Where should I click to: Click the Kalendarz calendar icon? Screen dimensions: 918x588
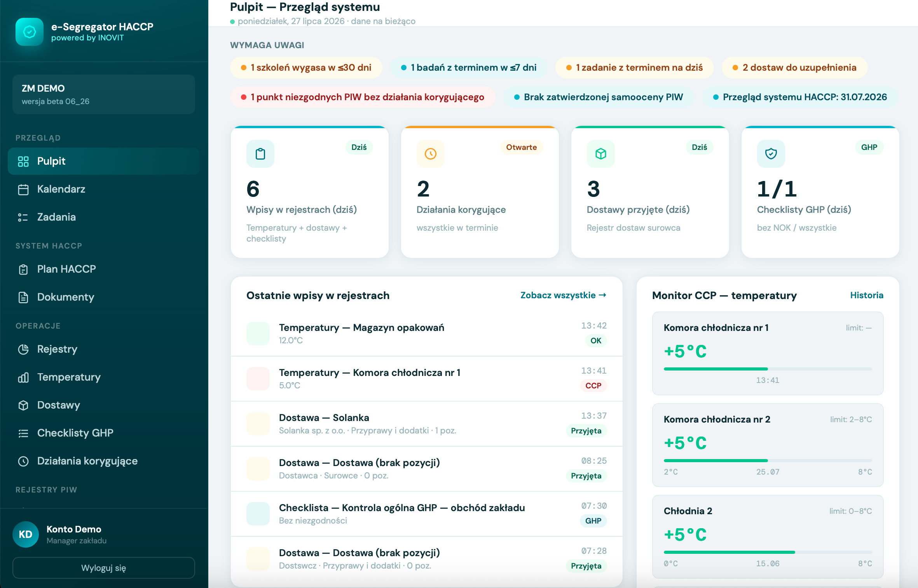23,189
